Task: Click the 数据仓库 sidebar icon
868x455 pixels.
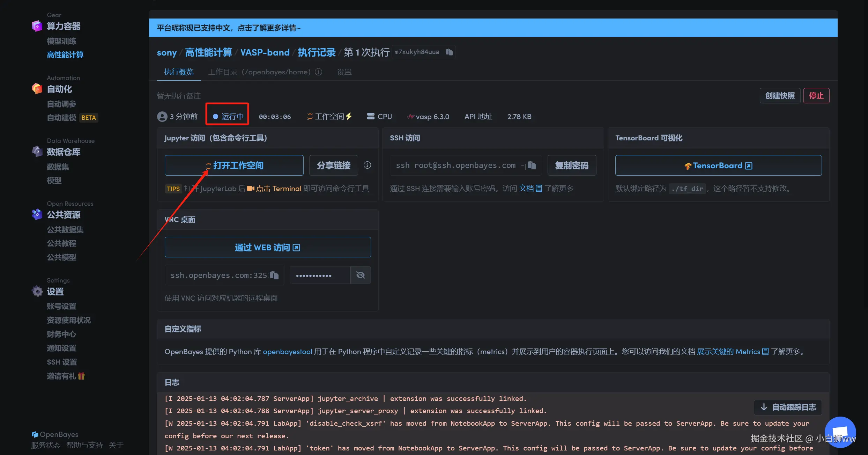Action: [37, 152]
